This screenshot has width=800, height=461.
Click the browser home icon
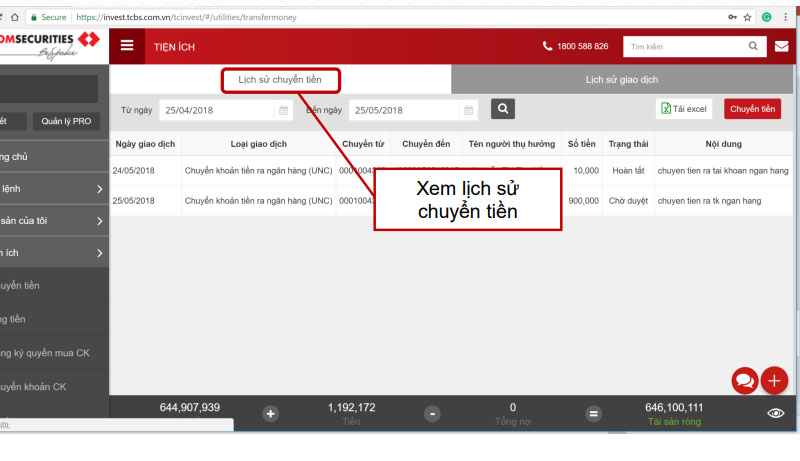click(15, 17)
